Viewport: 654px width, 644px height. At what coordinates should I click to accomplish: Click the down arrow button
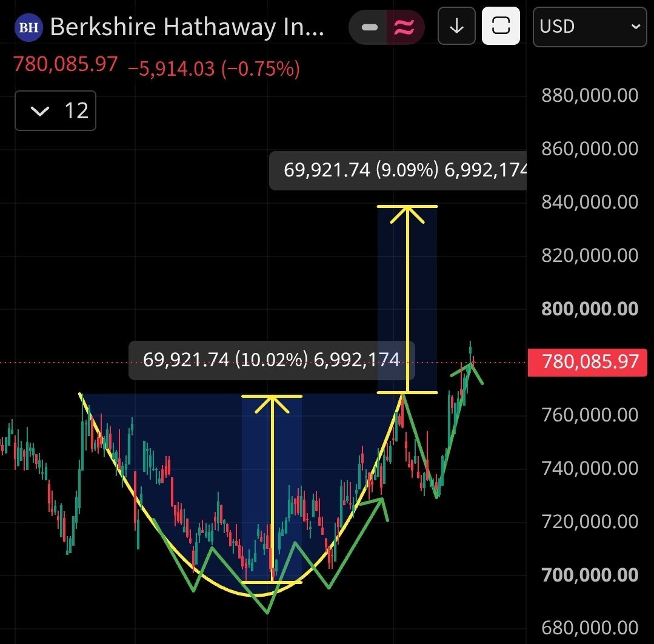457,26
